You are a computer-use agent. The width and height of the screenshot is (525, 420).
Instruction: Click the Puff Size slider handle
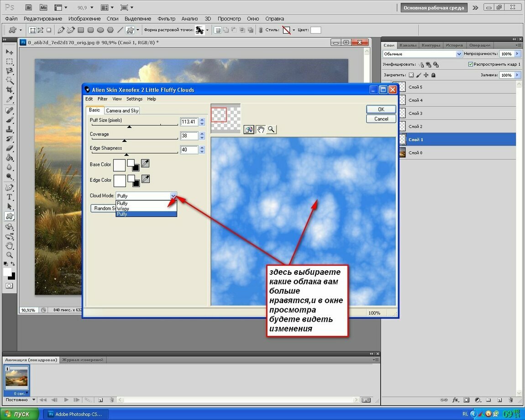click(129, 126)
